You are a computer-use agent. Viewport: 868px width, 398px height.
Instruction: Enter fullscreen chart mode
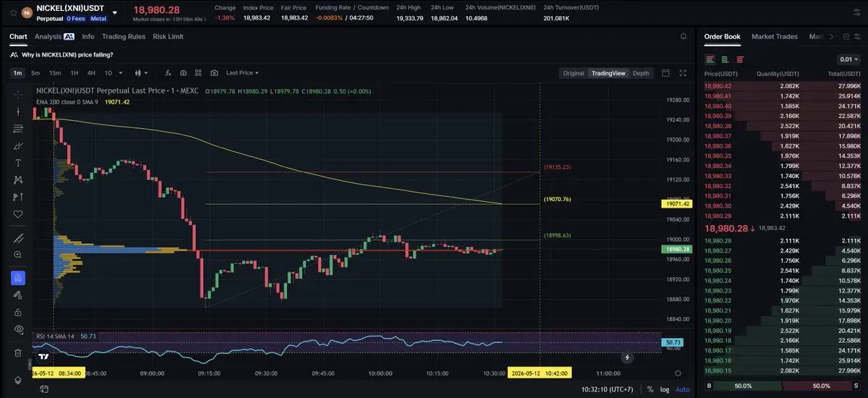point(683,73)
